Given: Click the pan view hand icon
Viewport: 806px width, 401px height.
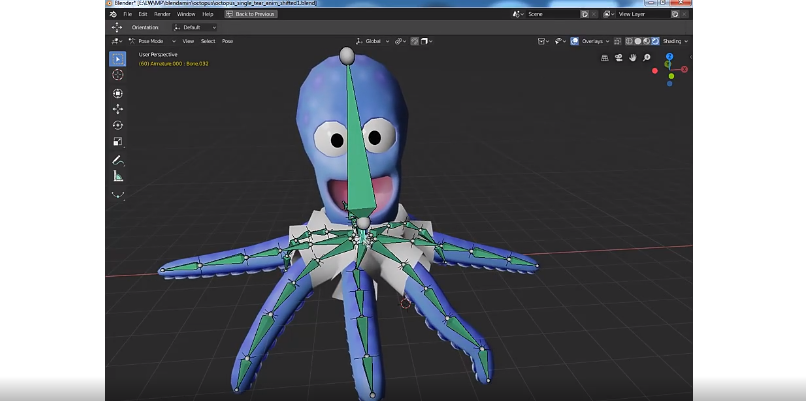Looking at the screenshot, I should [x=633, y=58].
